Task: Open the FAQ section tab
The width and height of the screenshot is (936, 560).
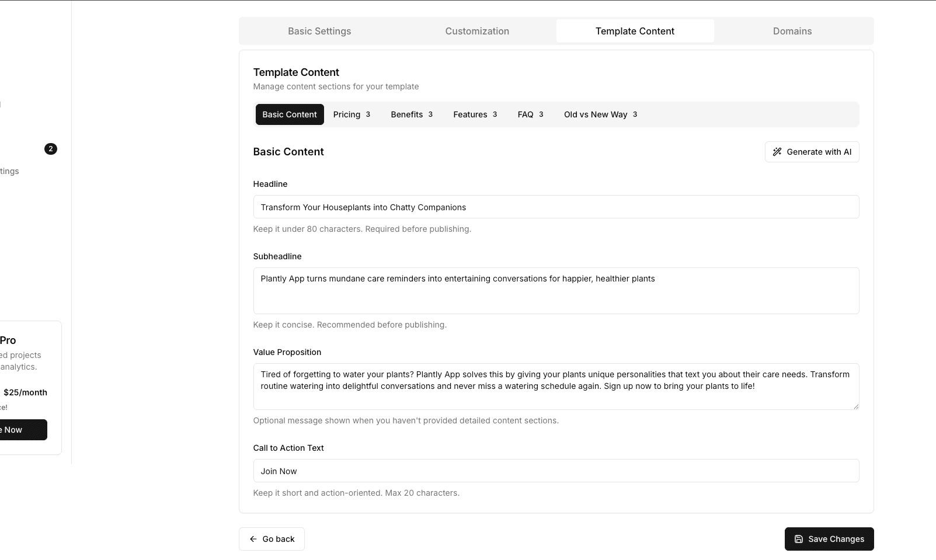Action: [530, 114]
